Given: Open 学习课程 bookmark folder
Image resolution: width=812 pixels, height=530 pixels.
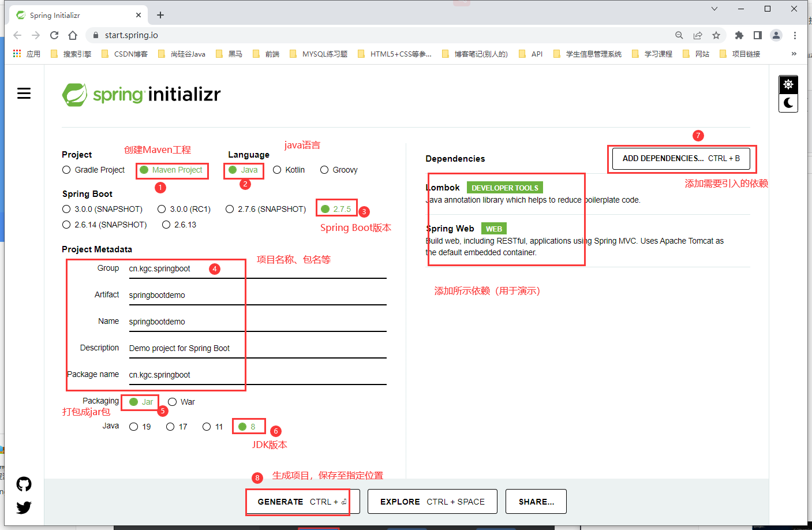Looking at the screenshot, I should (652, 54).
